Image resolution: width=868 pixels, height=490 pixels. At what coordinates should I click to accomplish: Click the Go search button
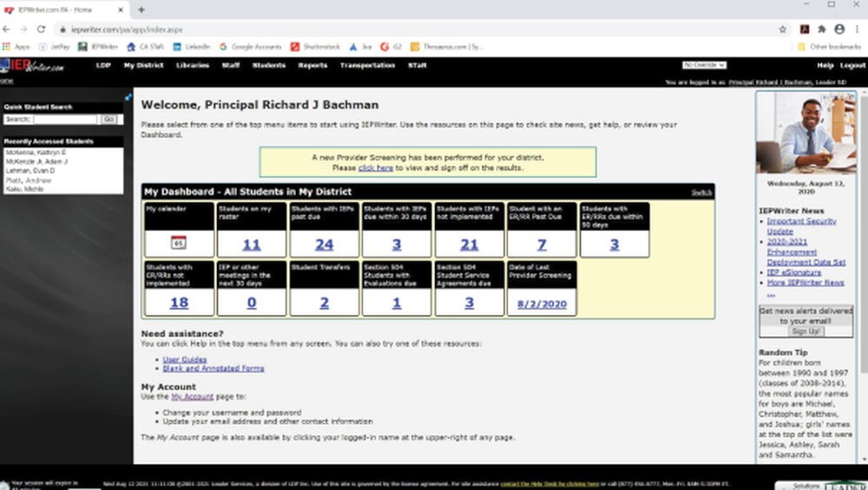108,119
